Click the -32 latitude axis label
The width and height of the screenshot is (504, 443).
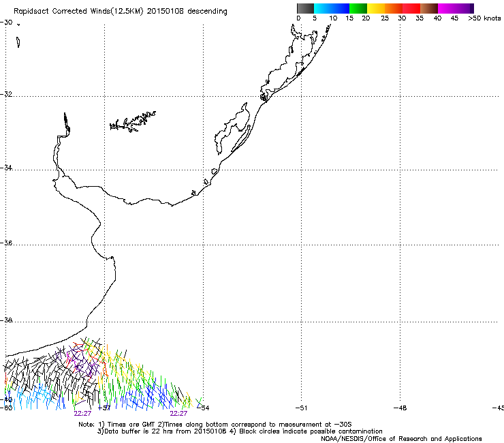click(x=6, y=94)
